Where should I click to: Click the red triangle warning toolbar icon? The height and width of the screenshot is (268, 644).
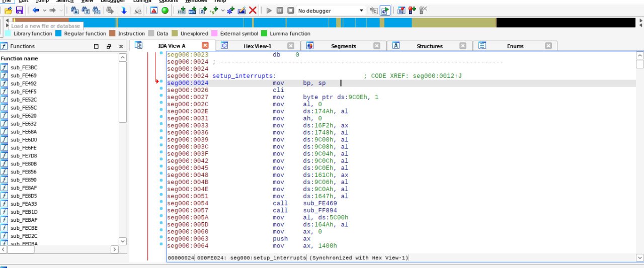pyautogui.click(x=153, y=10)
